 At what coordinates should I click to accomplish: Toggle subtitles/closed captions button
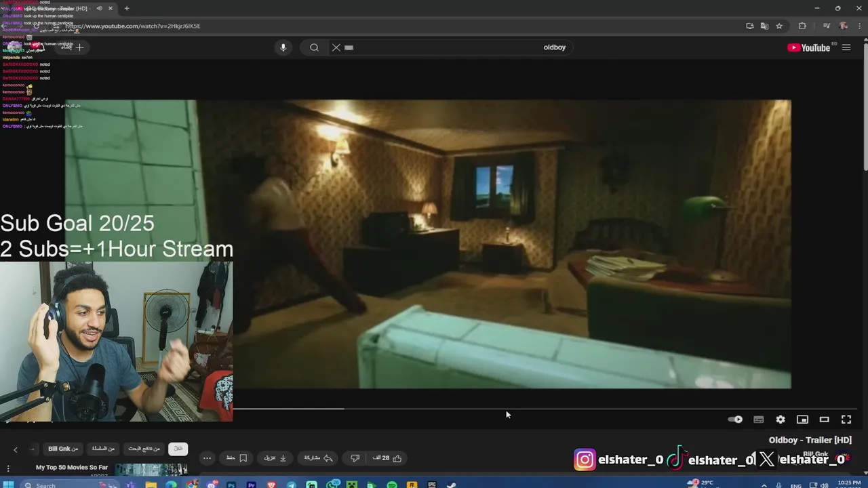click(x=759, y=420)
